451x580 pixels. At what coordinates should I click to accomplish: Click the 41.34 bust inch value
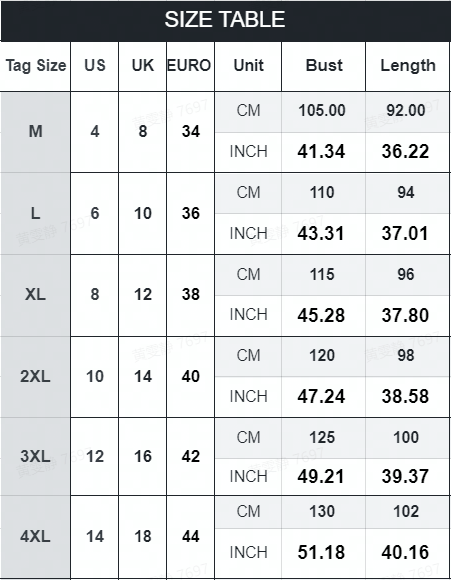coord(322,152)
